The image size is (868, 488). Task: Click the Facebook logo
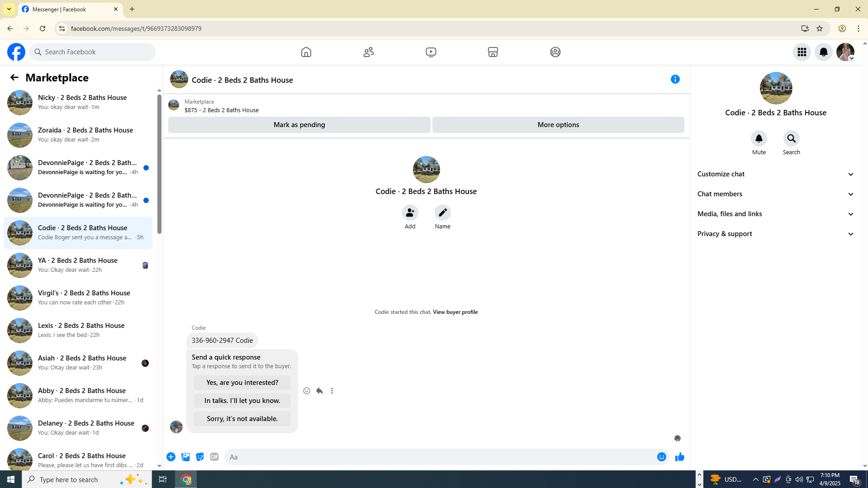point(16,52)
